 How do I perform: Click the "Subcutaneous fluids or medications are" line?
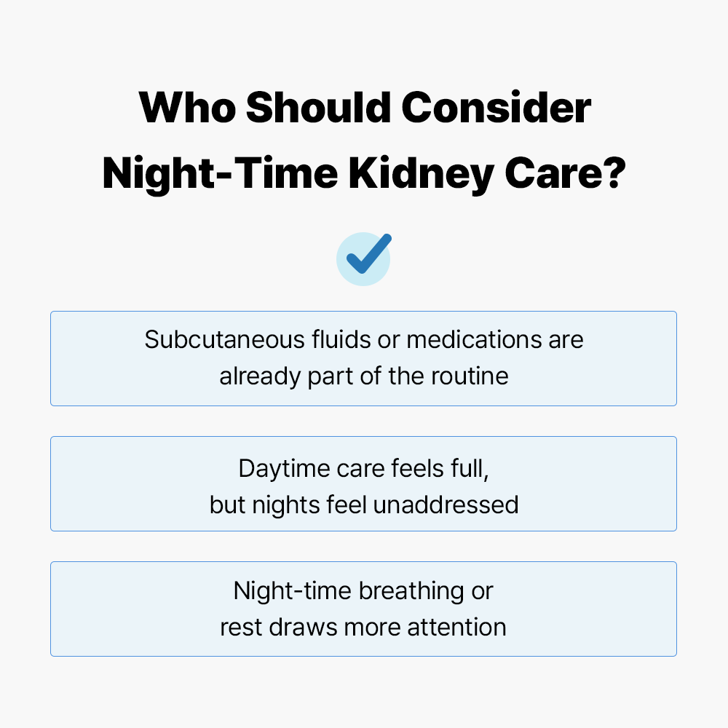363,340
